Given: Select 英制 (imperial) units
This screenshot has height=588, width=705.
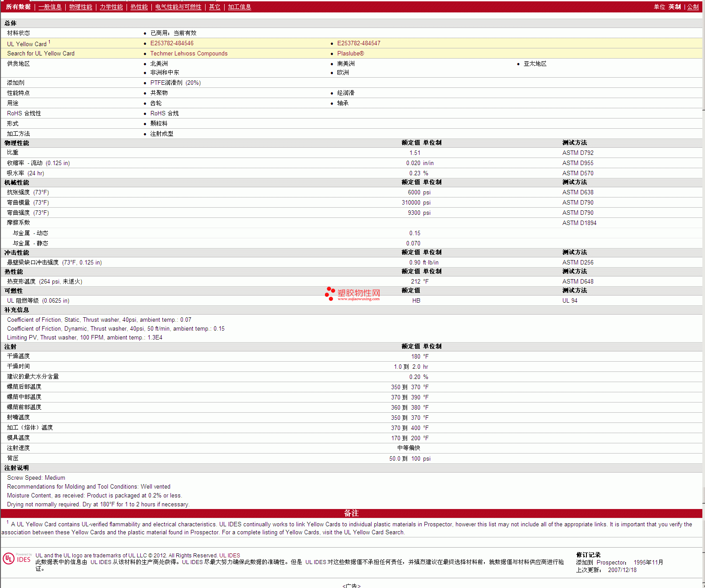Looking at the screenshot, I should tap(674, 7).
